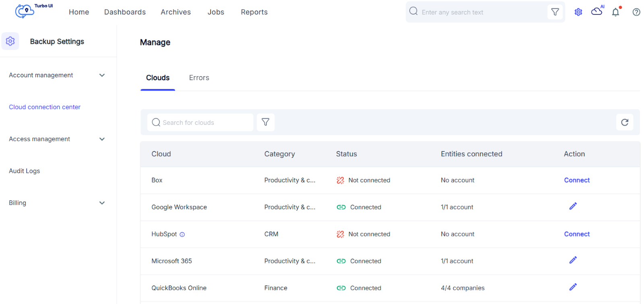Click Google Workspace 1/1 account cell
Viewport: 644px width, 304px height.
(457, 207)
